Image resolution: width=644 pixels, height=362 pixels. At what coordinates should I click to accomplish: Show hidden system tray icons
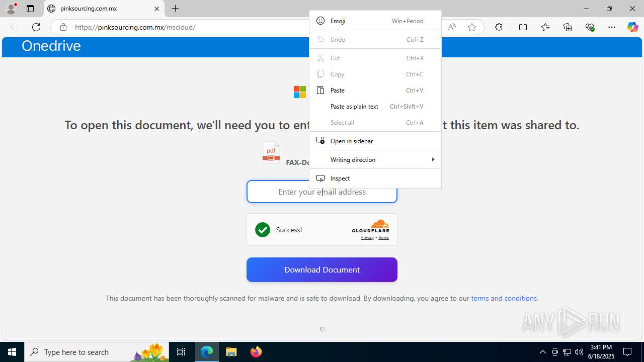542,352
